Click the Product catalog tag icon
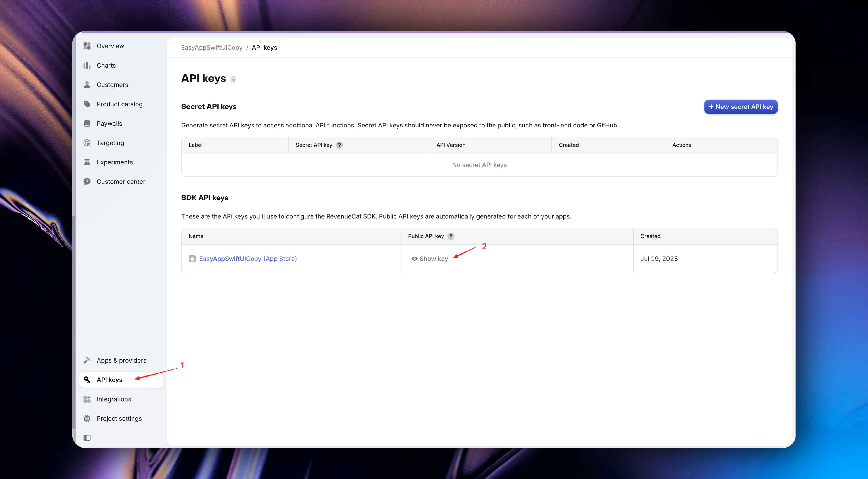 [x=87, y=104]
